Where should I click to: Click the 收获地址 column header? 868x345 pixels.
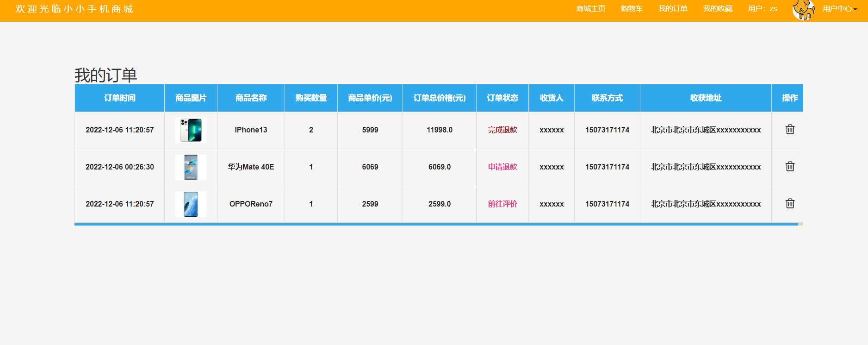[706, 98]
